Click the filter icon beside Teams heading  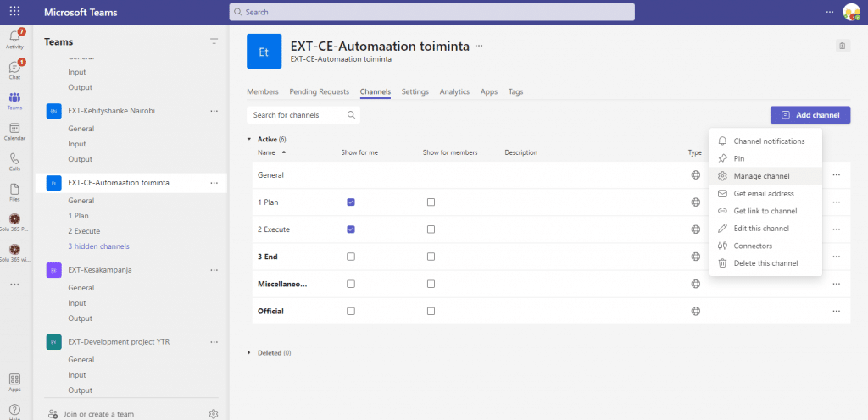pyautogui.click(x=214, y=41)
